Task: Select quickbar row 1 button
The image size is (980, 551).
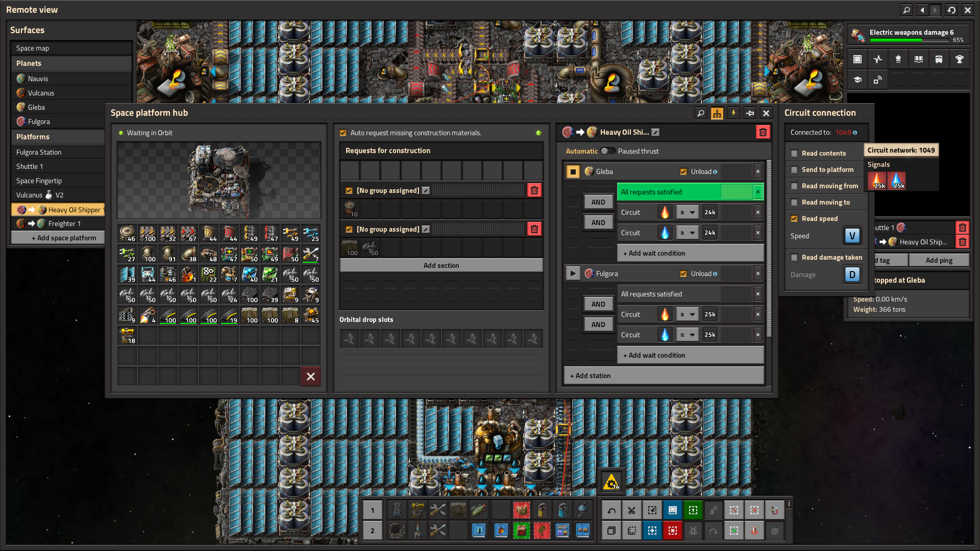Action: click(x=373, y=510)
